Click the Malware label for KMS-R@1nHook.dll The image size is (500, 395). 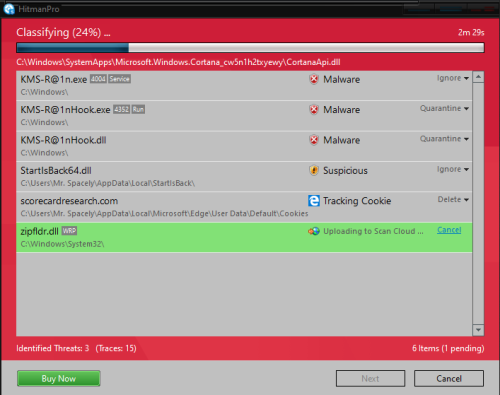tap(342, 140)
